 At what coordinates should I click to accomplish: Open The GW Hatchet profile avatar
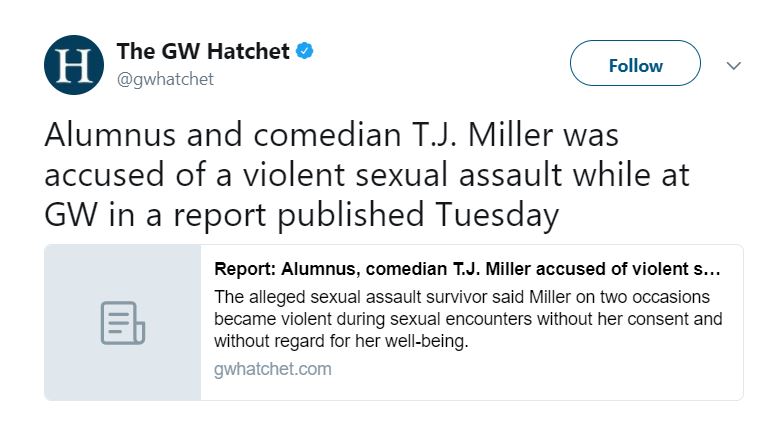point(74,64)
